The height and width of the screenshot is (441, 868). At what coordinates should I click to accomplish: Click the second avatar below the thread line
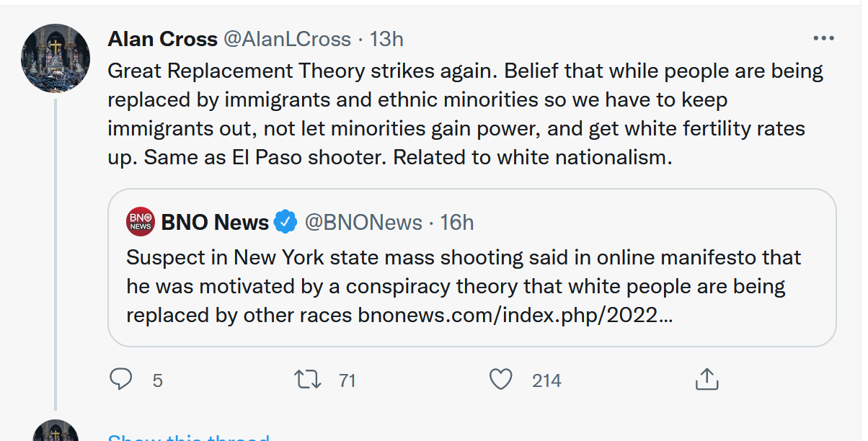[56, 431]
